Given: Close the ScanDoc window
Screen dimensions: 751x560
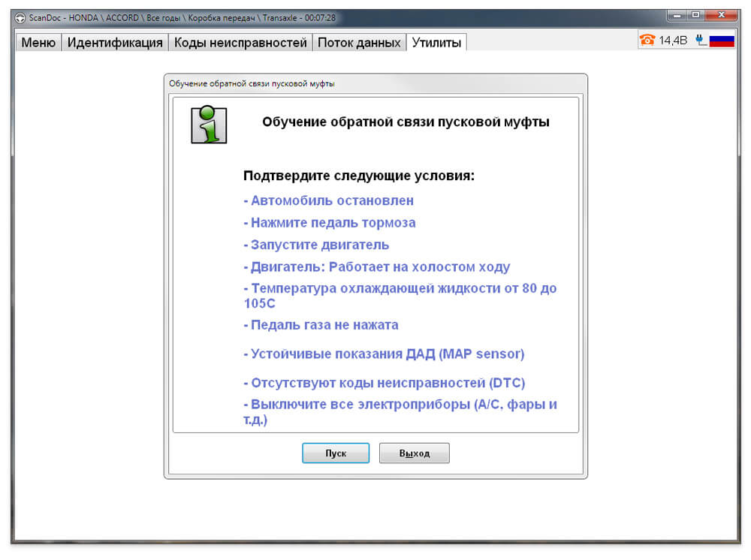Looking at the screenshot, I should point(721,16).
